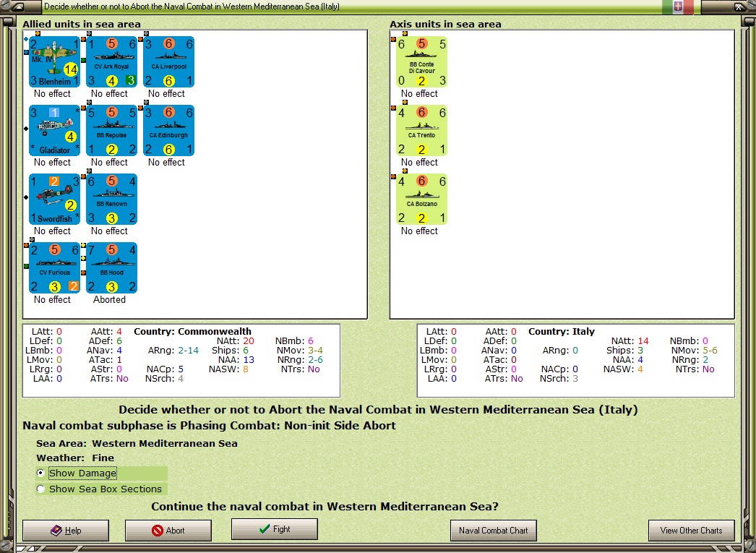Click 'Sea Area: Western Mediterranean Sea' text

pyautogui.click(x=137, y=443)
